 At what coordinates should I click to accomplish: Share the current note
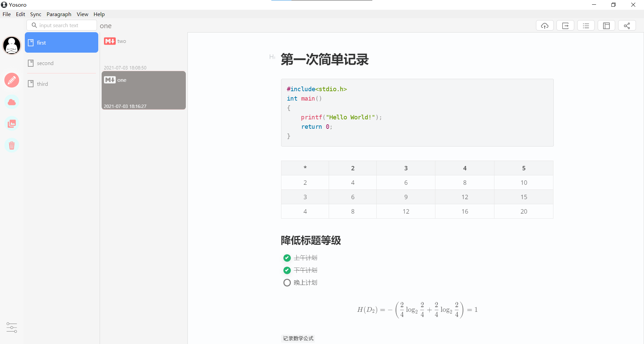627,25
